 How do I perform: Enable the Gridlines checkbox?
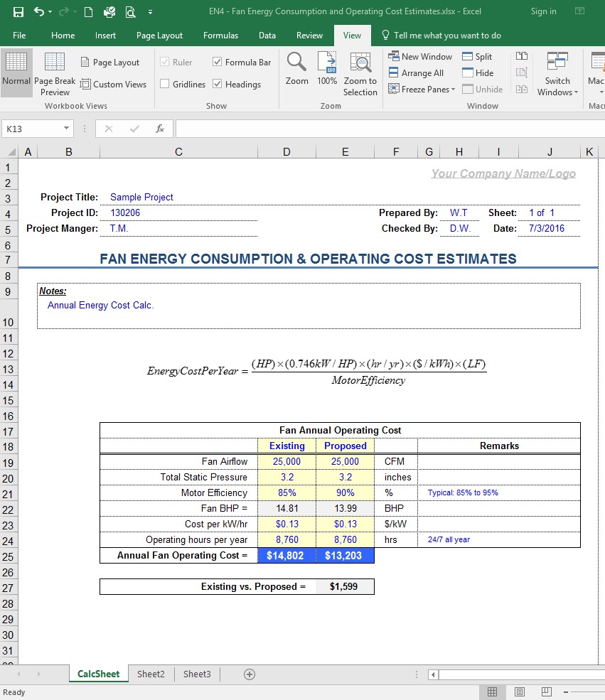(165, 84)
